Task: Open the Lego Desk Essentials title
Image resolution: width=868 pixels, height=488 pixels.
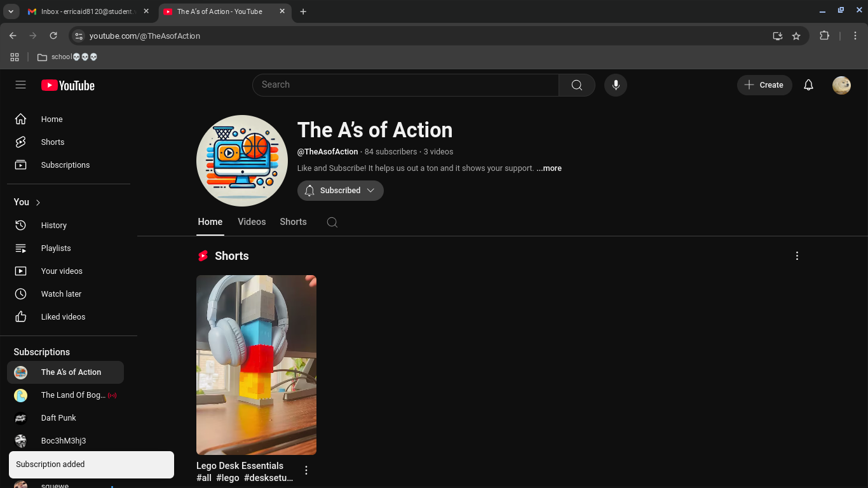Action: [x=245, y=471]
